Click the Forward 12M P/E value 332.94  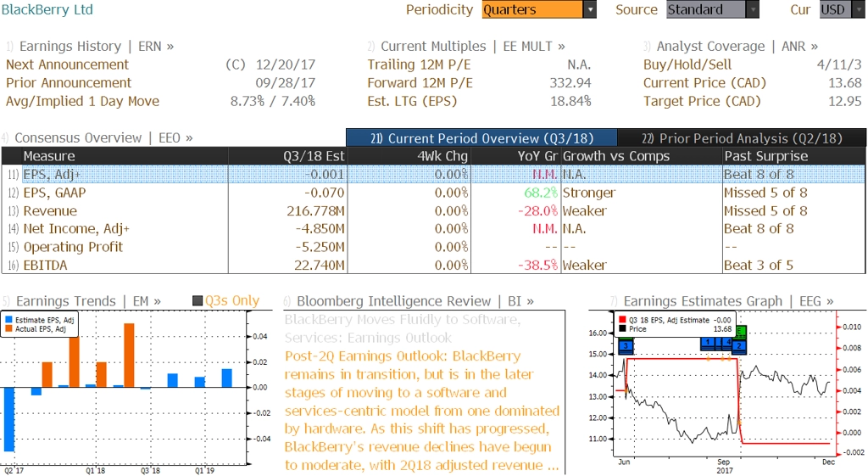(x=570, y=83)
